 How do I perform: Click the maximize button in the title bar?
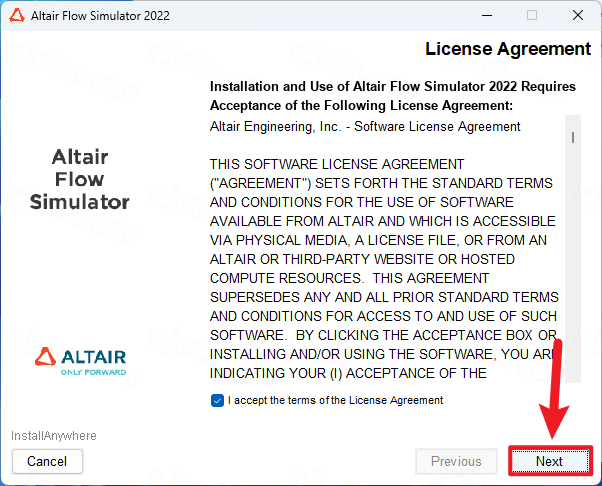532,15
